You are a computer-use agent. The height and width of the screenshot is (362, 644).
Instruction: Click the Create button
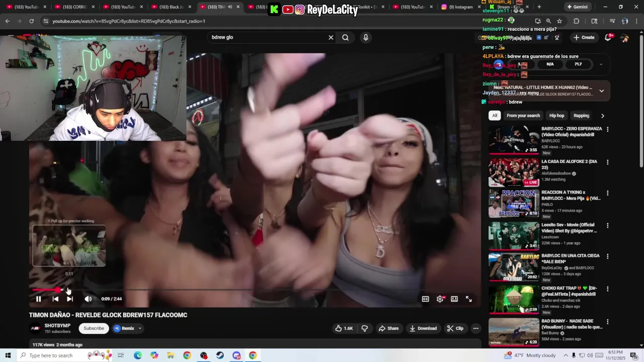tap(584, 37)
